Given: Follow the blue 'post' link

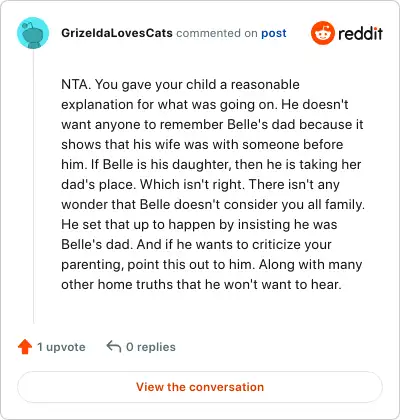Looking at the screenshot, I should click(x=274, y=33).
